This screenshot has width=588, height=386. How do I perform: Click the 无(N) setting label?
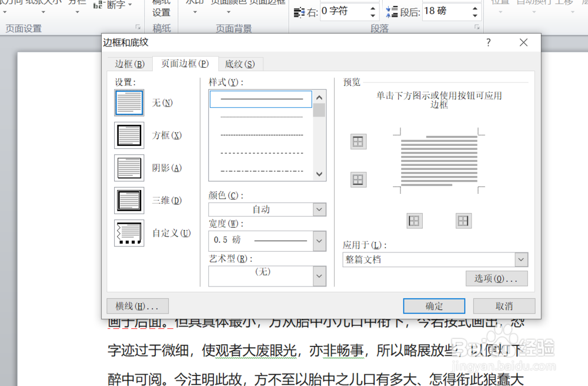tap(162, 103)
